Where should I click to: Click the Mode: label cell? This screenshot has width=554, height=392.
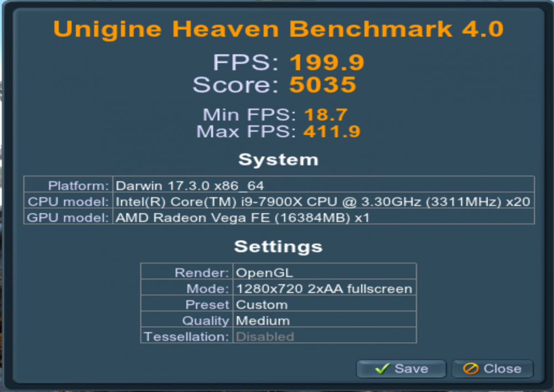click(x=187, y=287)
